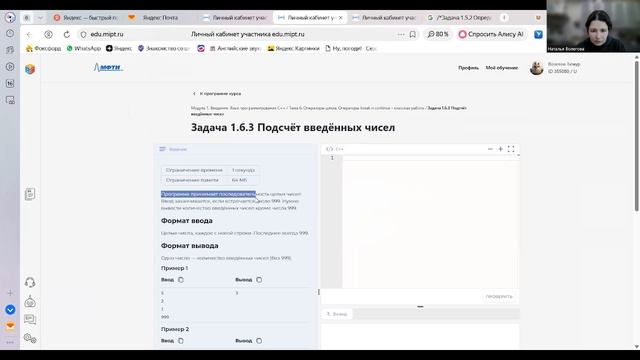Screen dimensions: 640x360
Task: Open the blue checkmark app in sidebar
Action: (10, 310)
